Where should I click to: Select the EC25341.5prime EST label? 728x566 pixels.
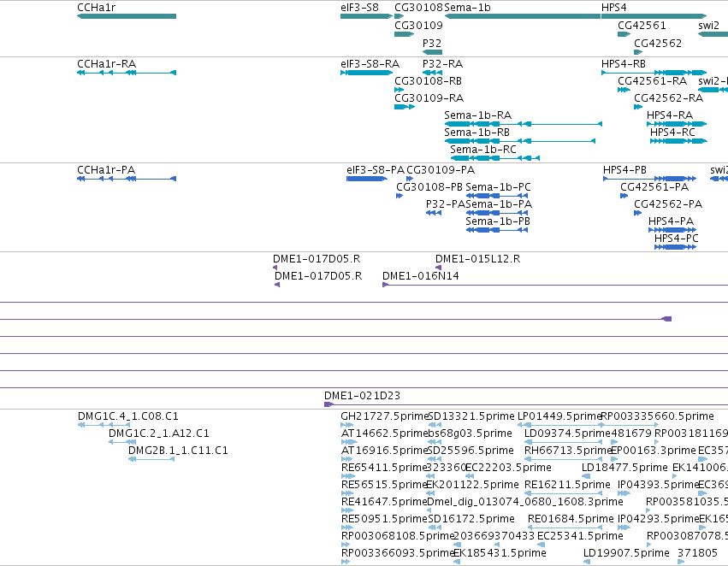(x=580, y=536)
